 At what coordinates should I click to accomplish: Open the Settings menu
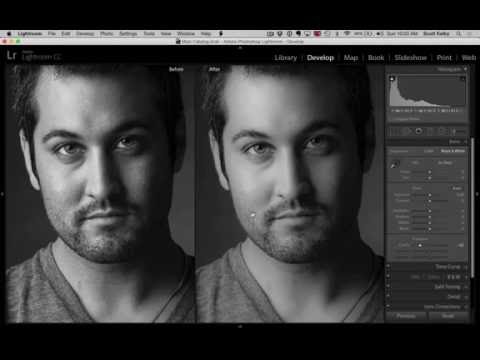pos(128,34)
